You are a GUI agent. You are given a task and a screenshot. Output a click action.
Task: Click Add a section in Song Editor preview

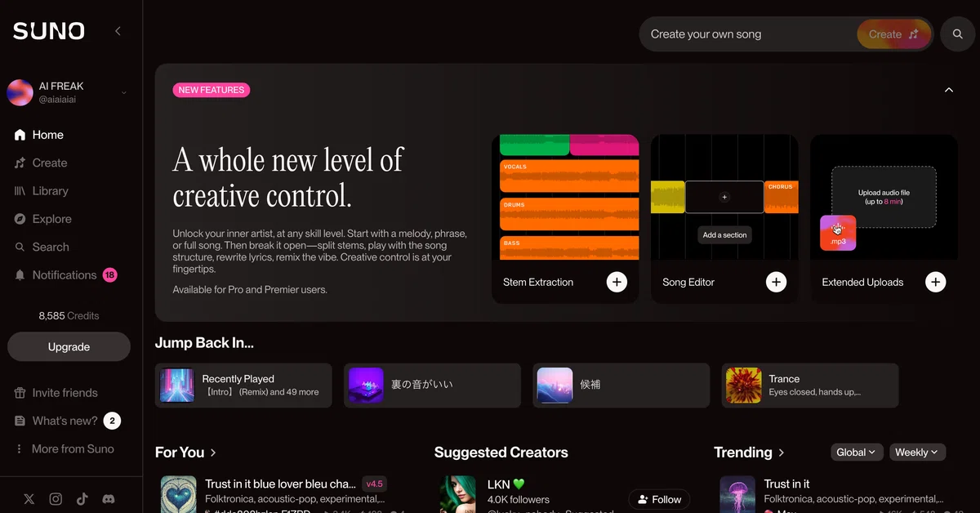[724, 234]
